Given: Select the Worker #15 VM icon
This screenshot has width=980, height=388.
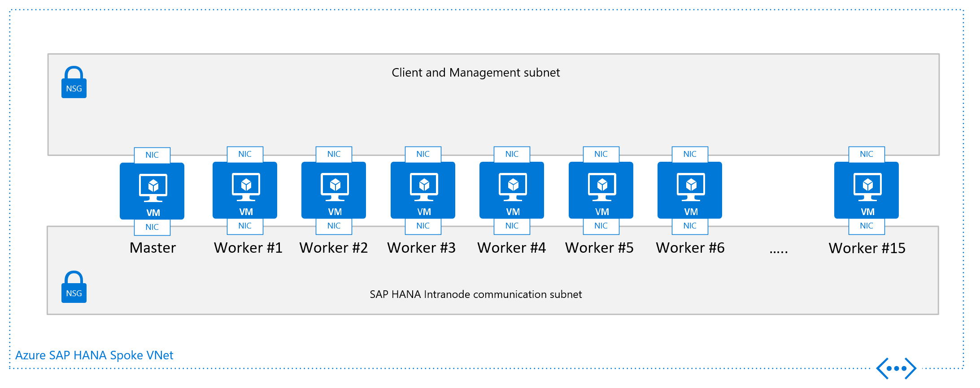Looking at the screenshot, I should pyautogui.click(x=867, y=190).
